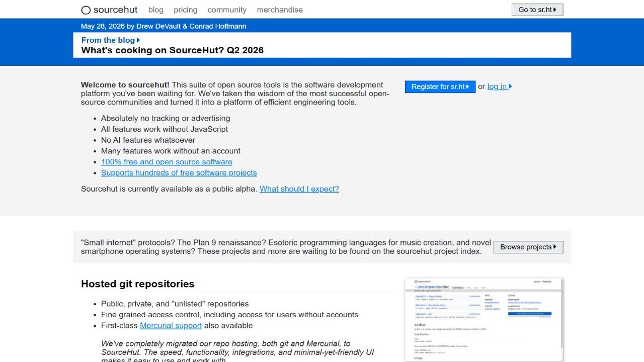Open the From the blog link

[x=111, y=40]
